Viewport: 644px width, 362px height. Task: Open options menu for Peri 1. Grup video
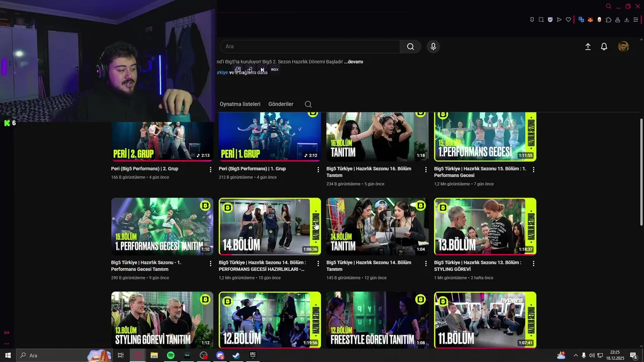[x=318, y=170]
